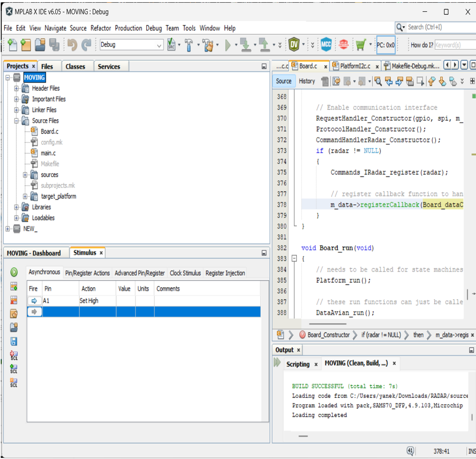This screenshot has height=459, width=476.
Task: Run the main project with play icon
Action: [228, 45]
